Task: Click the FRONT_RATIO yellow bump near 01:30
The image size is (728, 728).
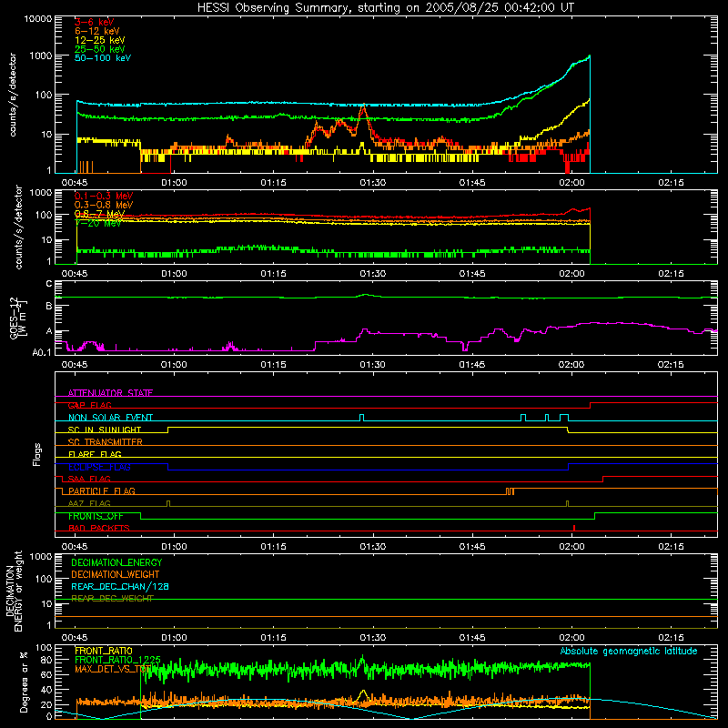Action: click(x=363, y=694)
